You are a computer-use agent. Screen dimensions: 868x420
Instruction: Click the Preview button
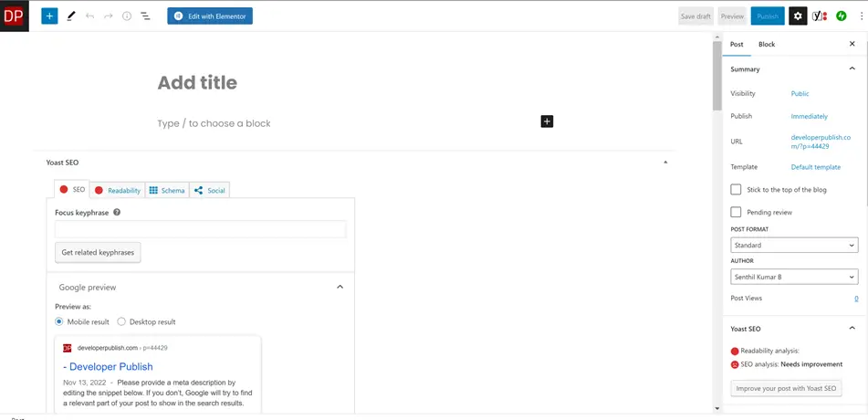[732, 16]
